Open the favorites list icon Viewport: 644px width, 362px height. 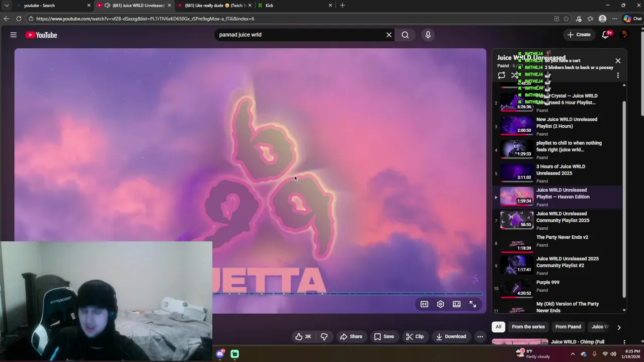[x=591, y=19]
